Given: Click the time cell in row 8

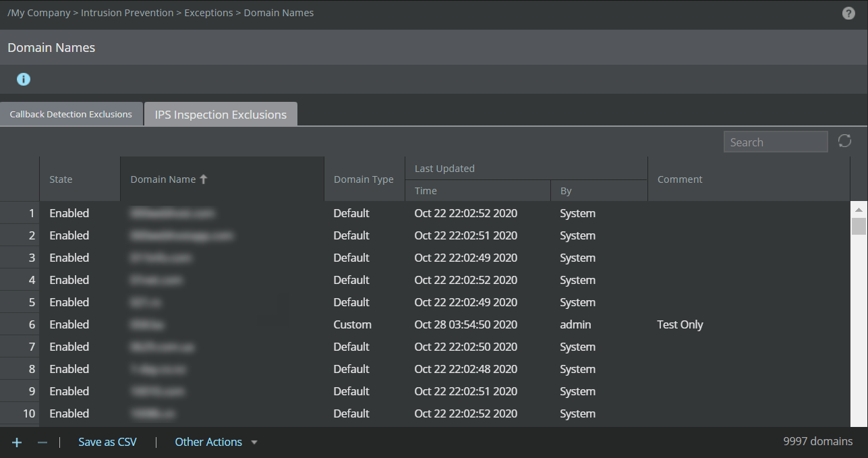Looking at the screenshot, I should pos(466,369).
